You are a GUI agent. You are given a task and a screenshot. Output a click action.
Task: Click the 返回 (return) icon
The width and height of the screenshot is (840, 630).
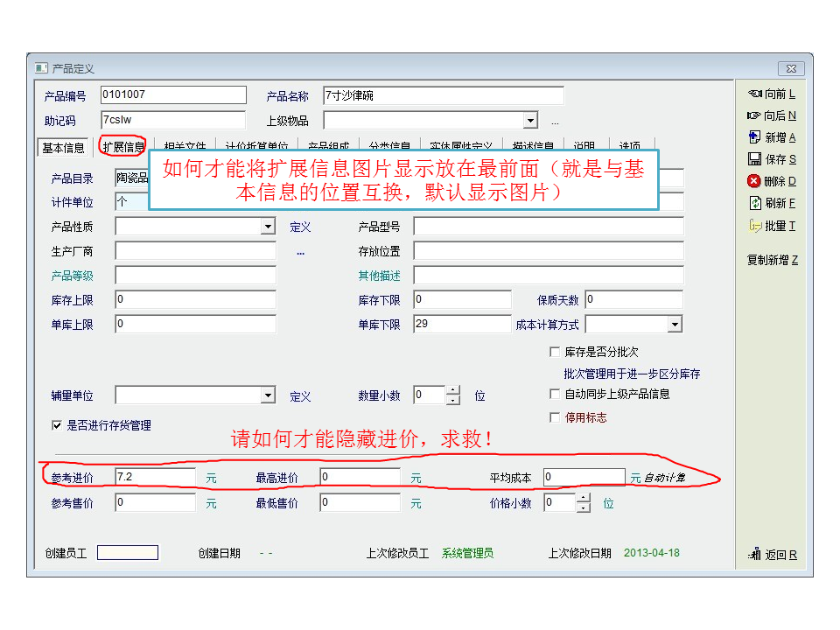[755, 555]
